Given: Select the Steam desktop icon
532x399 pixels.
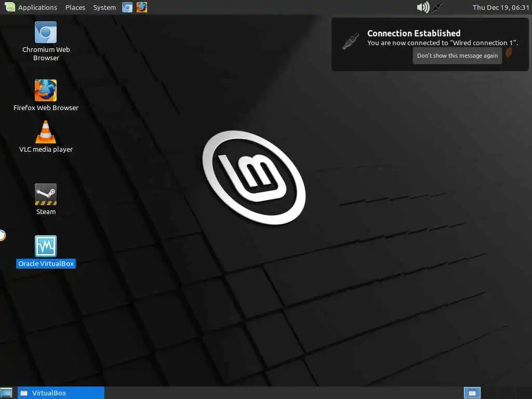Looking at the screenshot, I should (x=46, y=194).
